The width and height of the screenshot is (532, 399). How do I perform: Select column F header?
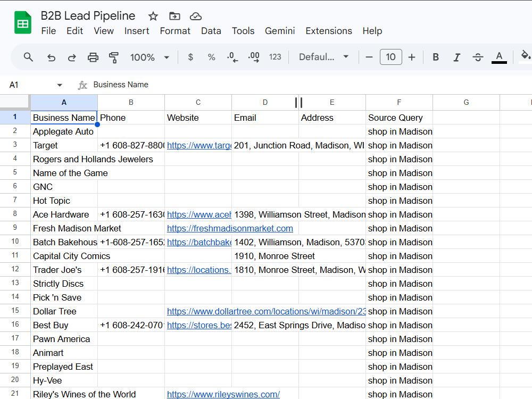point(400,102)
